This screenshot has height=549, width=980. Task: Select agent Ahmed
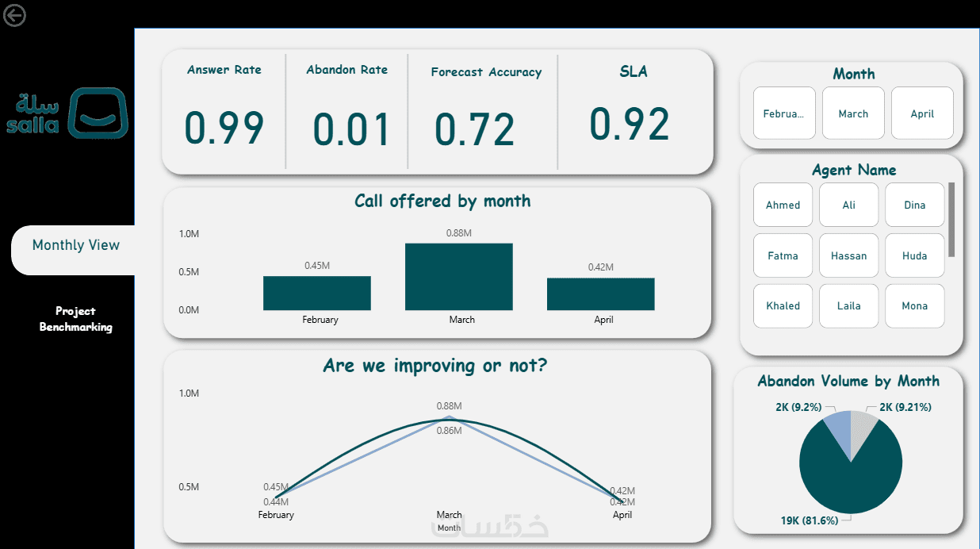click(x=783, y=205)
